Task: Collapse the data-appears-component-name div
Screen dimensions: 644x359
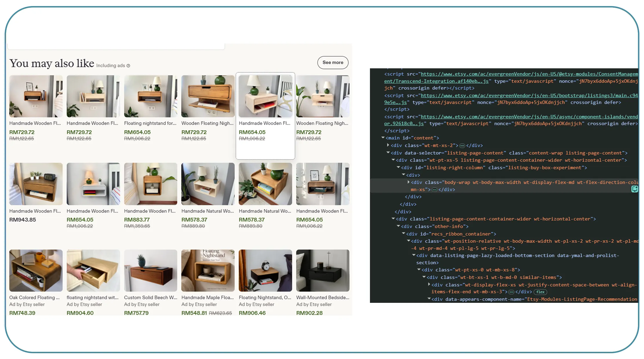Action: coord(429,299)
